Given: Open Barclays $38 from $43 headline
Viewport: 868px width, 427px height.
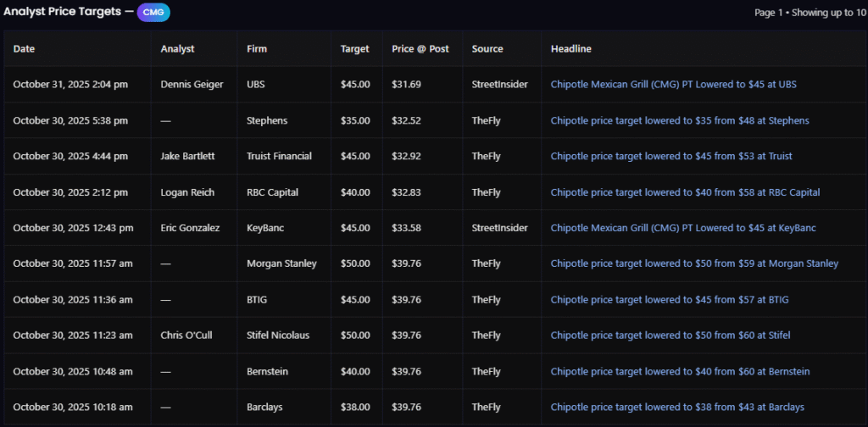Looking at the screenshot, I should pyautogui.click(x=677, y=408).
